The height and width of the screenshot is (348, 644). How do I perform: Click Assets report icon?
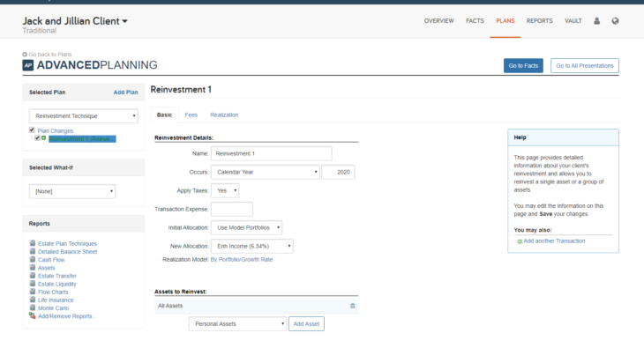pyautogui.click(x=33, y=267)
